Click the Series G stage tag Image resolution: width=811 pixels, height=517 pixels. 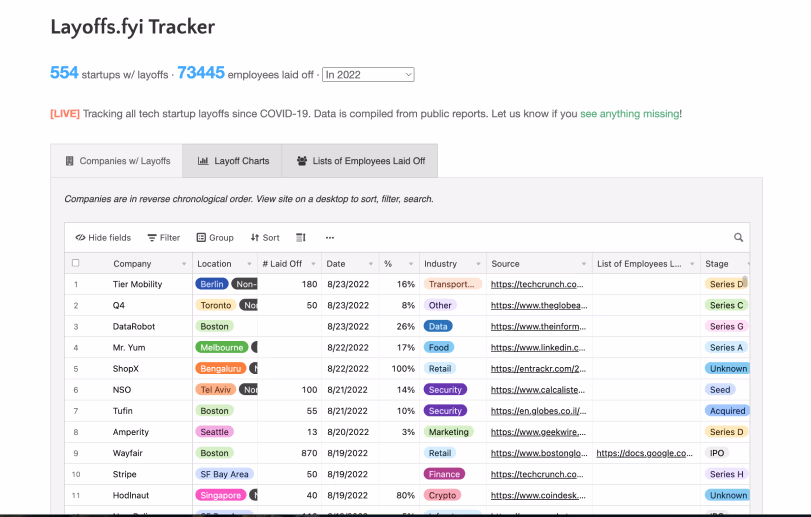(x=726, y=327)
